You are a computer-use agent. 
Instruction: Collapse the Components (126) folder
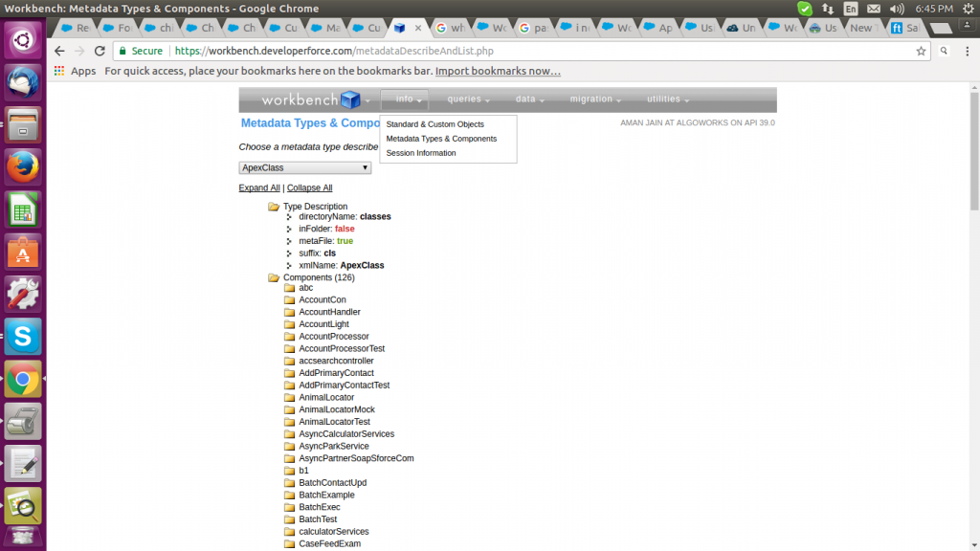pyautogui.click(x=273, y=278)
